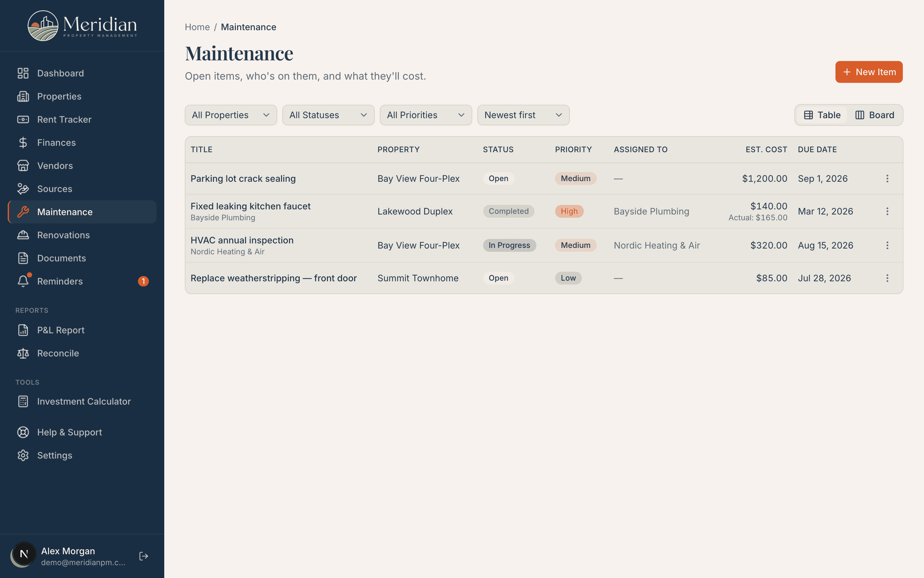Open Fixed leaking kitchen faucet item

point(251,206)
